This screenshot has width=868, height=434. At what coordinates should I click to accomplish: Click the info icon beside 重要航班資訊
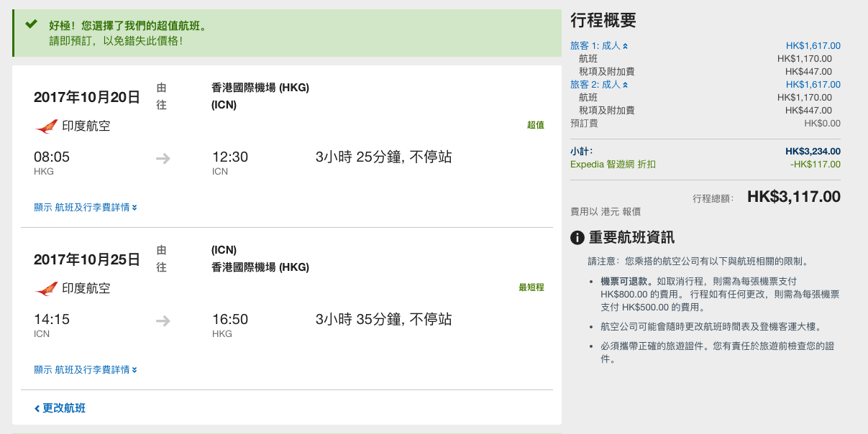coord(577,238)
